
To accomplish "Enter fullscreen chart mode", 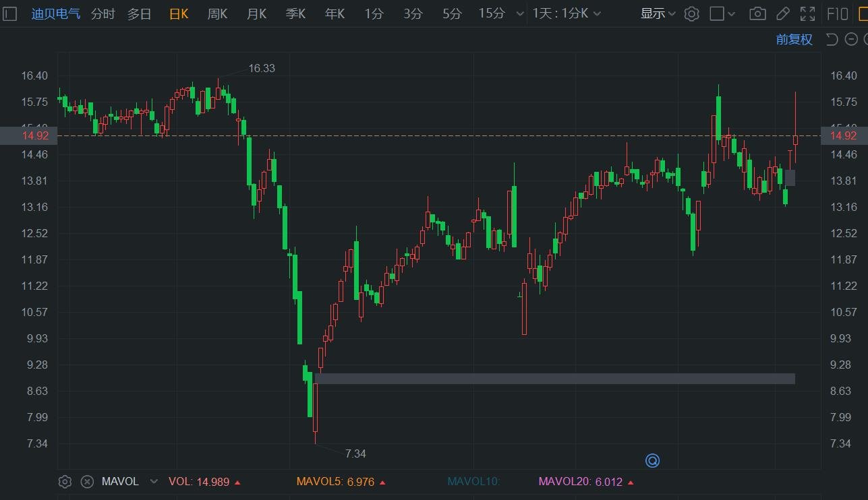I will point(807,13).
